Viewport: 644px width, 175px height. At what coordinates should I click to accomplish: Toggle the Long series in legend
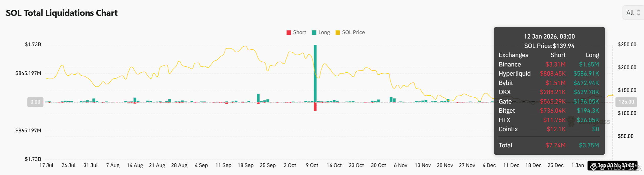pyautogui.click(x=324, y=32)
